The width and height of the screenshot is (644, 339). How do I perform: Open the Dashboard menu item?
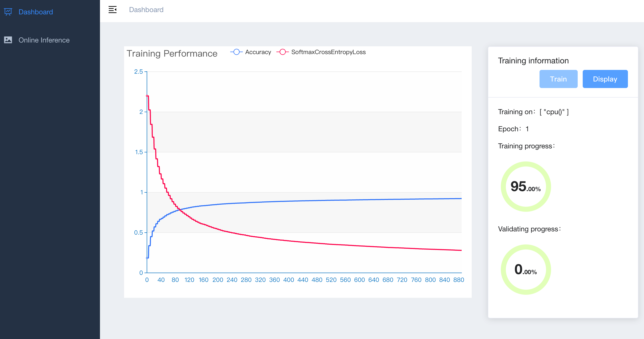(x=36, y=12)
